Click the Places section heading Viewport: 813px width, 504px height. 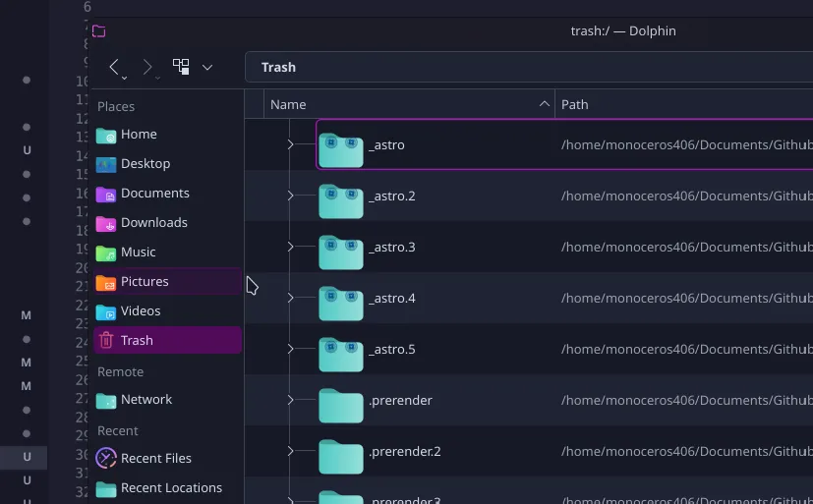click(x=116, y=107)
